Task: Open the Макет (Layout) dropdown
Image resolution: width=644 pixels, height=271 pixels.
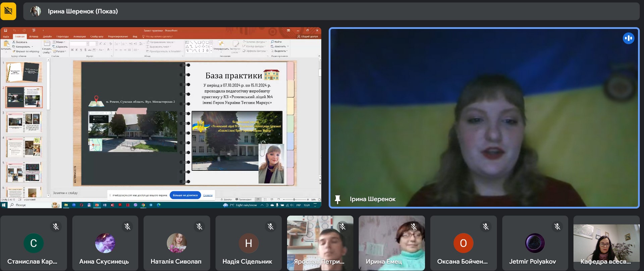Action: click(x=59, y=42)
